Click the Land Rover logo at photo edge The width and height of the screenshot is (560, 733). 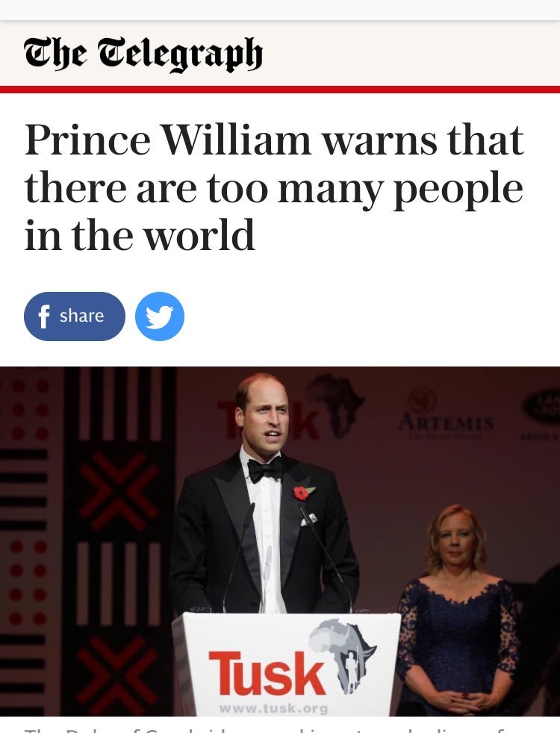pyautogui.click(x=542, y=406)
